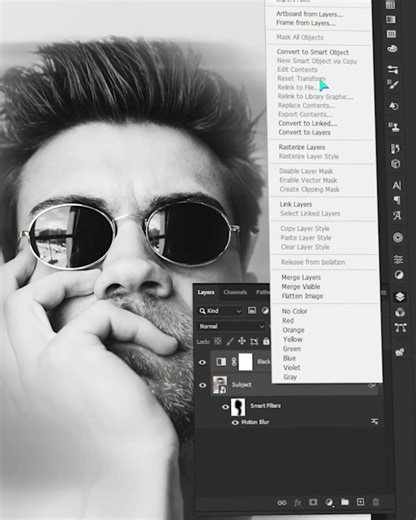Choose Convert to Smart Object
Screen dimensions: 416x520
313,52
